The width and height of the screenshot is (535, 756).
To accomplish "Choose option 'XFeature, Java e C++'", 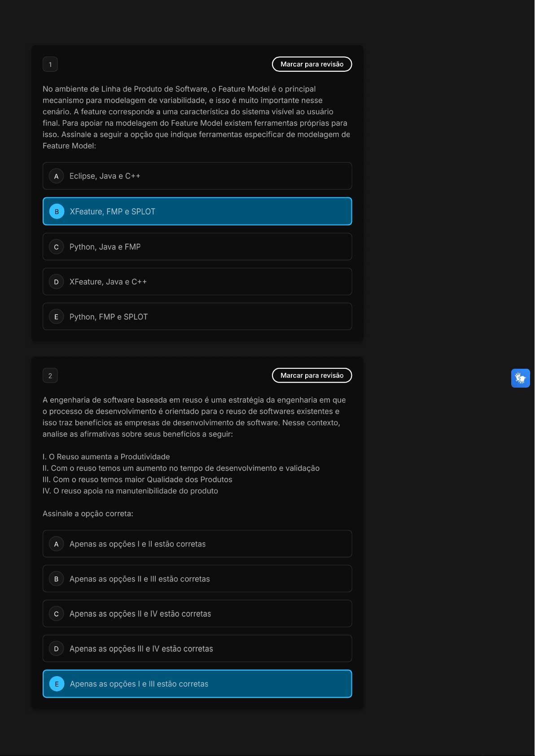I will click(x=197, y=282).
